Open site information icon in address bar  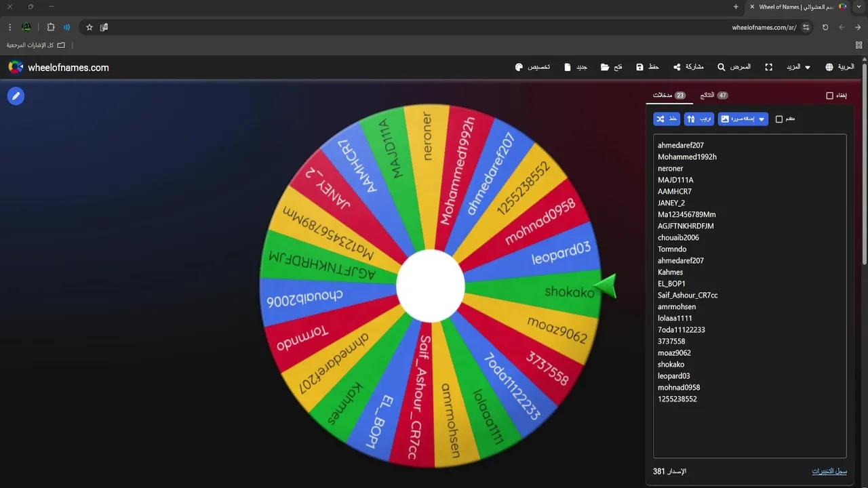806,27
